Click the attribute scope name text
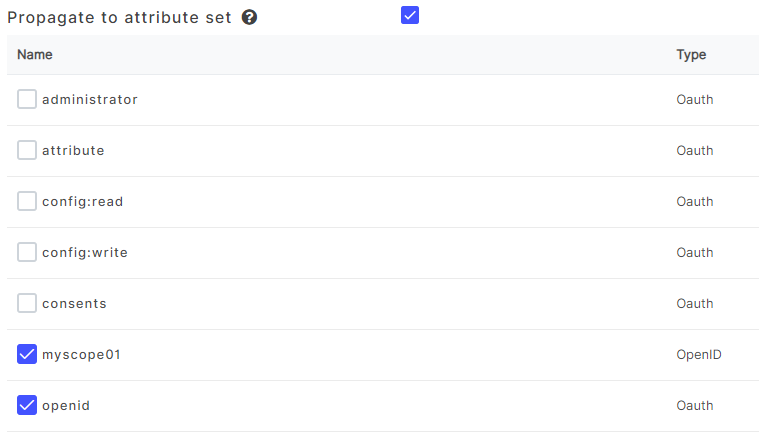This screenshot has height=438, width=759. [73, 151]
